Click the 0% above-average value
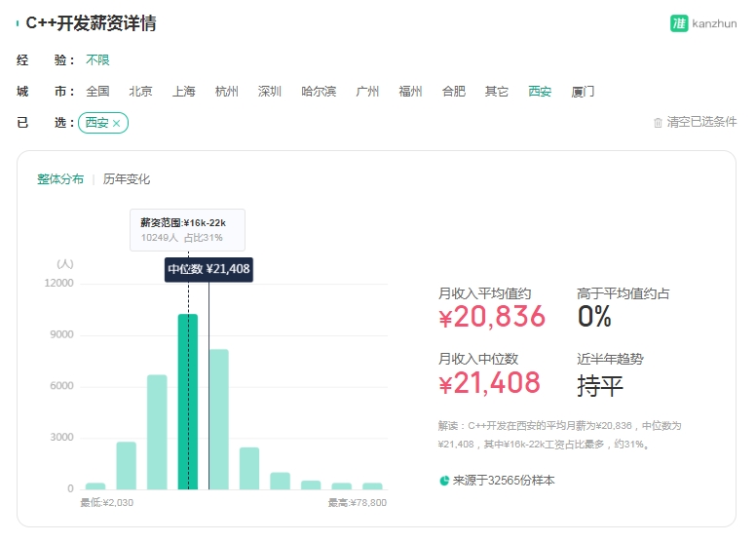The image size is (756, 543). coord(594,317)
